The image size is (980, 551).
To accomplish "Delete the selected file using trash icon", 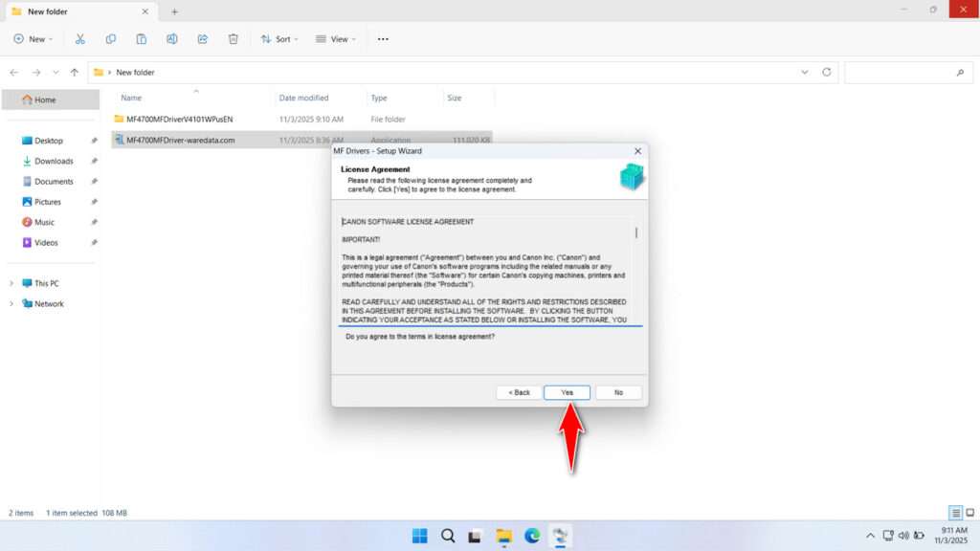I will click(233, 38).
